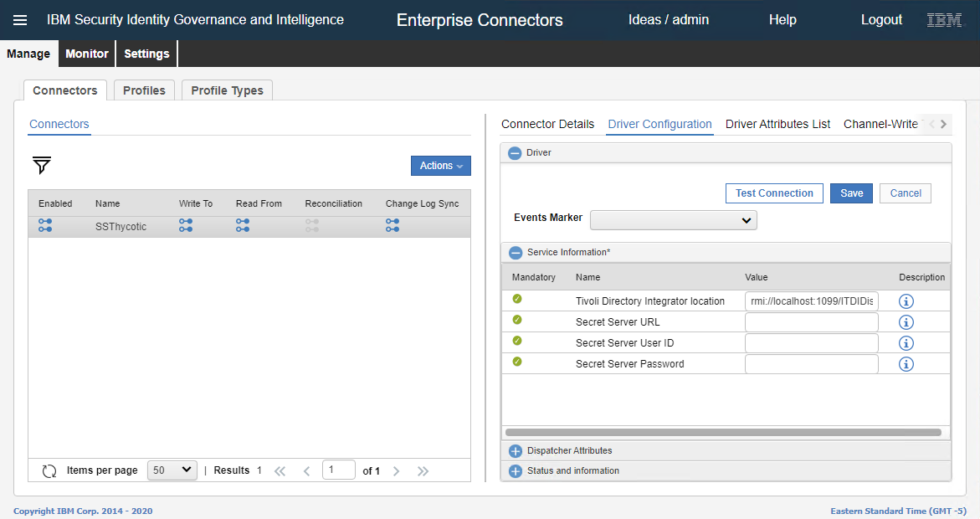Toggle Enabled state for the SSThycotic connector

click(x=44, y=225)
